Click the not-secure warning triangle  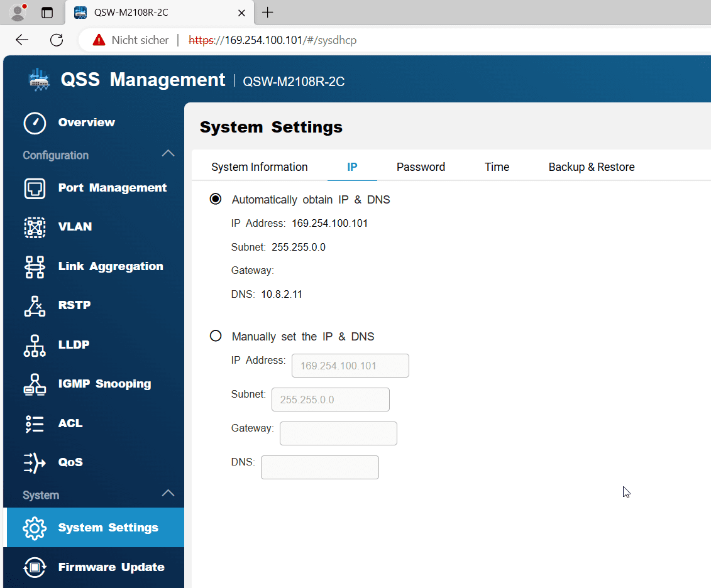[x=99, y=40]
